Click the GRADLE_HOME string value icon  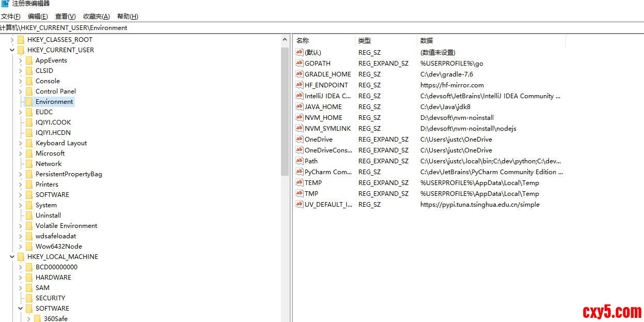(x=300, y=74)
